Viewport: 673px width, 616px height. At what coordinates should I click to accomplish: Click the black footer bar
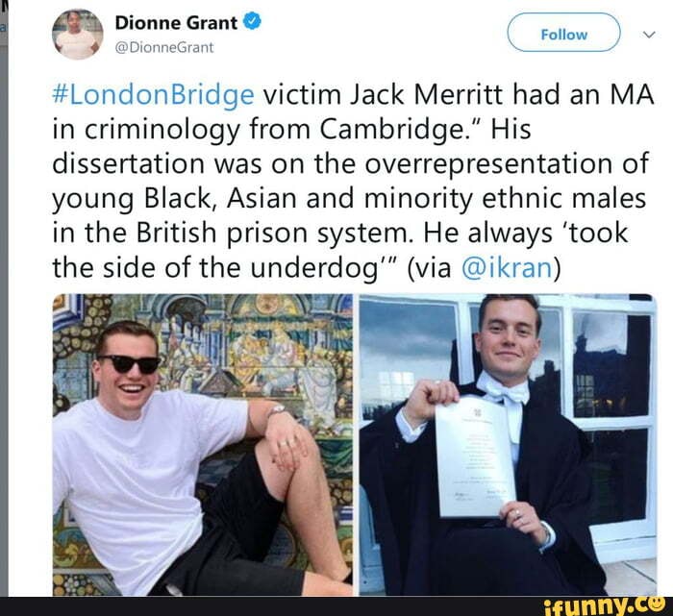point(336,606)
